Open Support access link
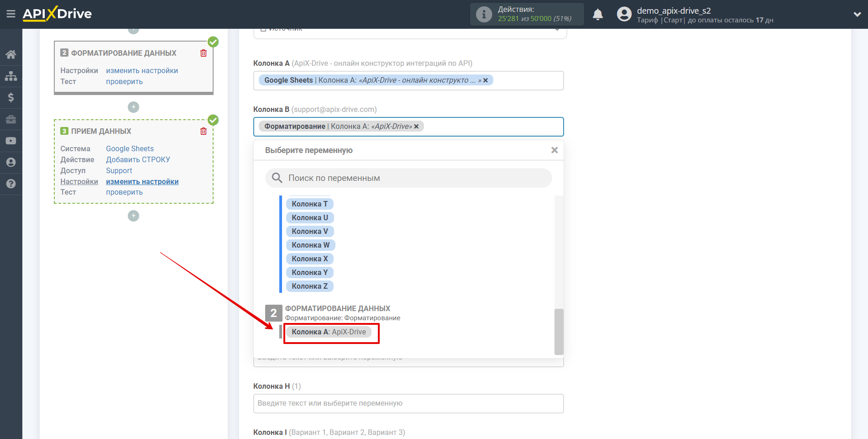 tap(119, 170)
